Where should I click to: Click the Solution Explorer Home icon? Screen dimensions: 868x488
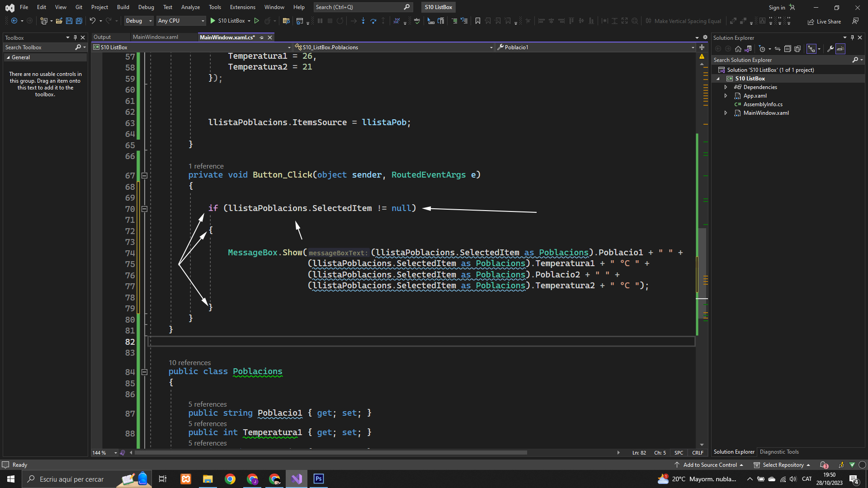click(738, 49)
